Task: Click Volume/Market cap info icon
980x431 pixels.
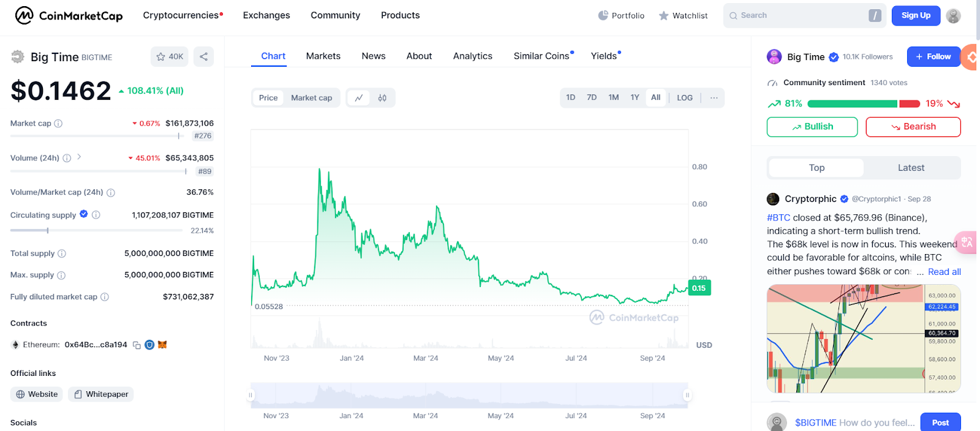Action: click(111, 192)
